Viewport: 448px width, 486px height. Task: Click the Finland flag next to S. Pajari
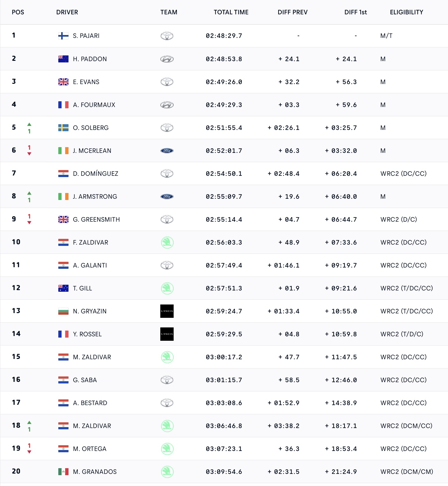(63, 36)
